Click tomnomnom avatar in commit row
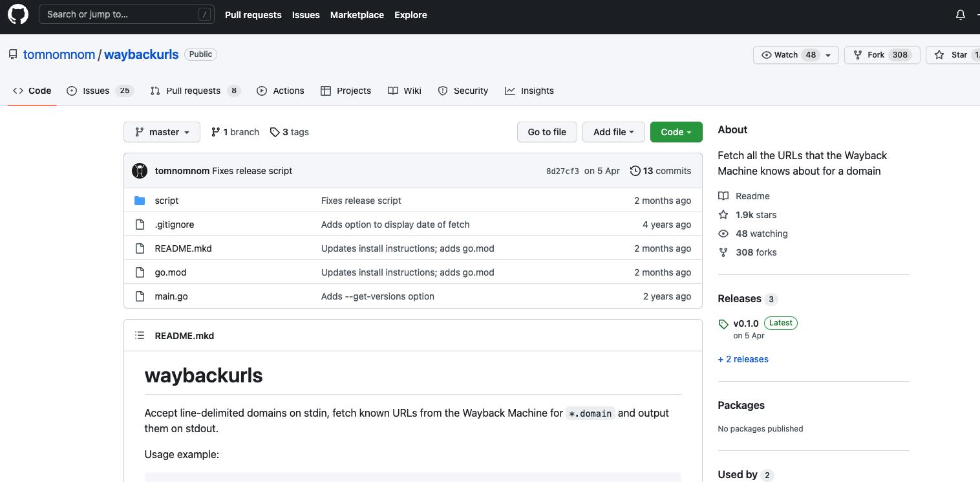 click(140, 171)
